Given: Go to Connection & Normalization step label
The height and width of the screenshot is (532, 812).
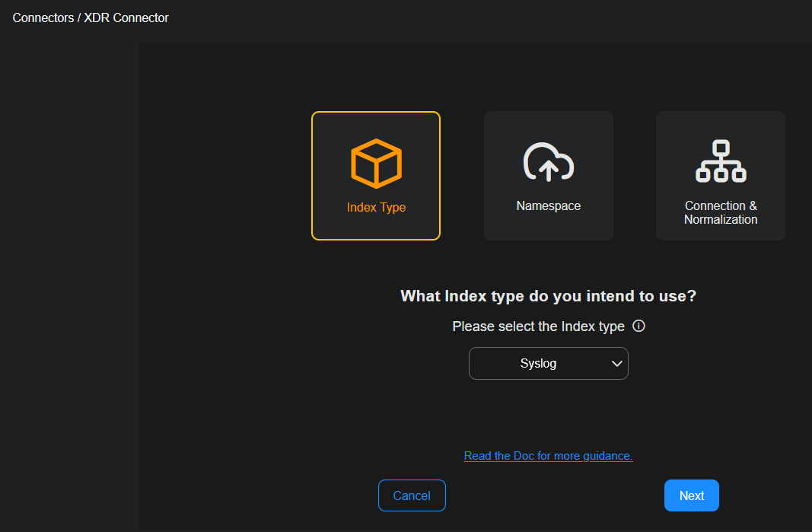Looking at the screenshot, I should 720,212.
